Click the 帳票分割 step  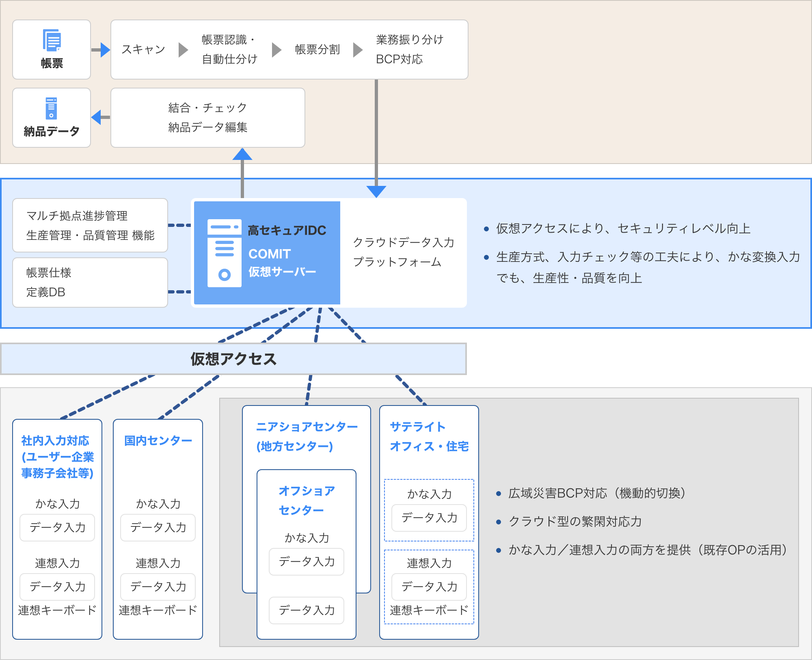(x=317, y=50)
